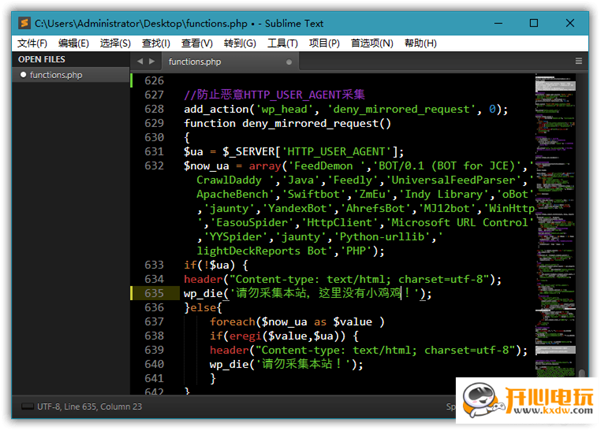
Task: Close functions.php tab via its unsaved dot
Action: [x=289, y=62]
